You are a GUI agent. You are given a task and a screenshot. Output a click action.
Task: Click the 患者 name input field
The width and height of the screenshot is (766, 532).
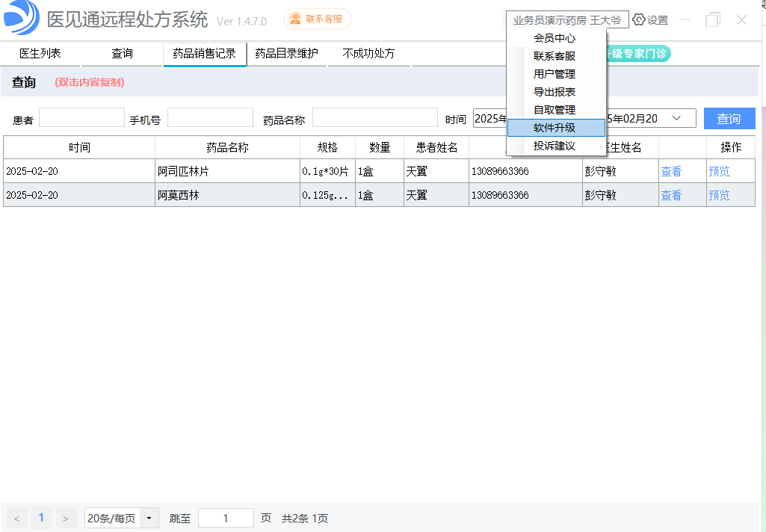pyautogui.click(x=81, y=118)
